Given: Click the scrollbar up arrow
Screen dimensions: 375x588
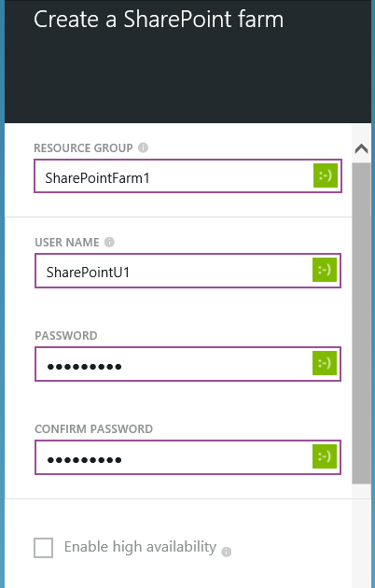Looking at the screenshot, I should coord(362,149).
